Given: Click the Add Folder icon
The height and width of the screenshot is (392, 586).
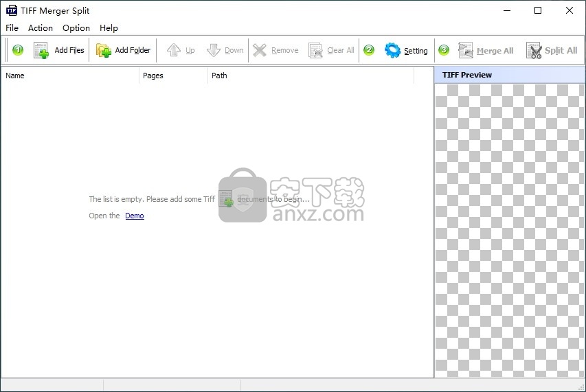Looking at the screenshot, I should (103, 50).
